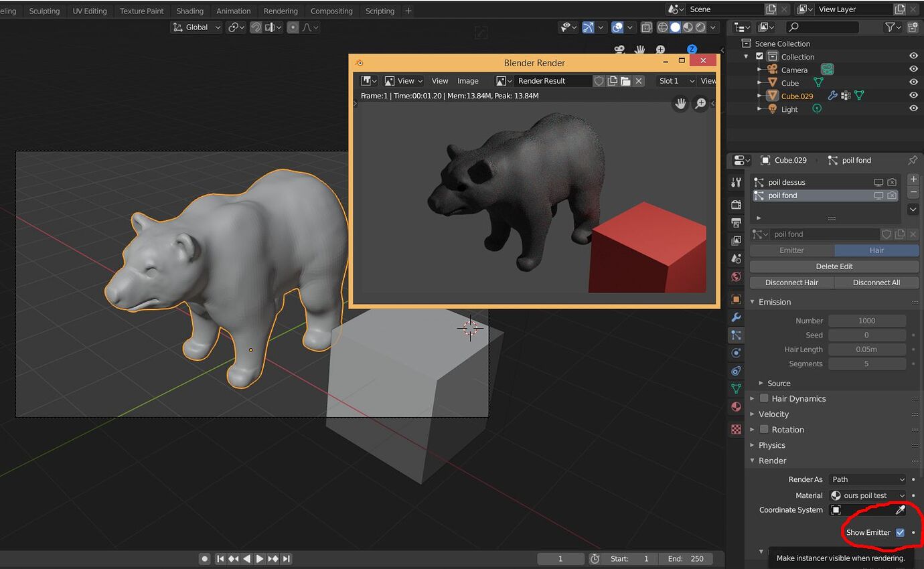Open the Modifier properties wrench icon
Image resolution: width=924 pixels, height=569 pixels.
[x=736, y=317]
